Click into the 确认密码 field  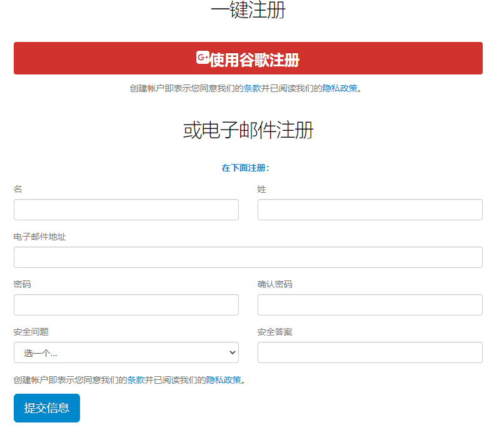pyautogui.click(x=370, y=305)
